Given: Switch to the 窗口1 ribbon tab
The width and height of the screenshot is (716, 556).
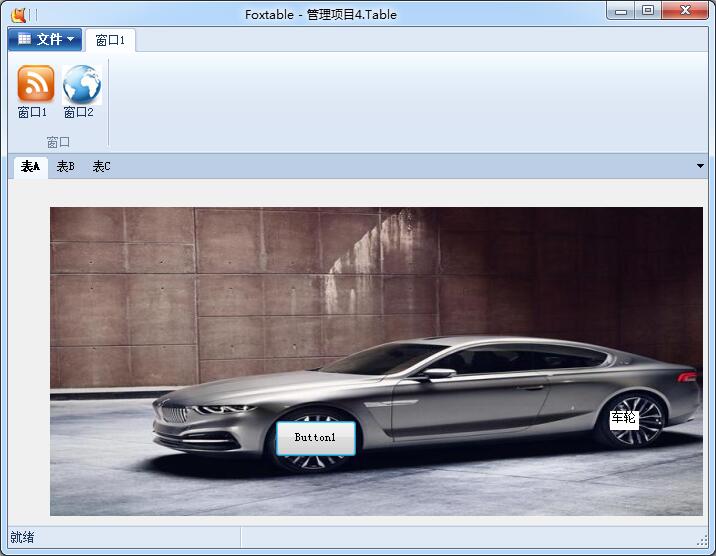Looking at the screenshot, I should click(x=110, y=40).
